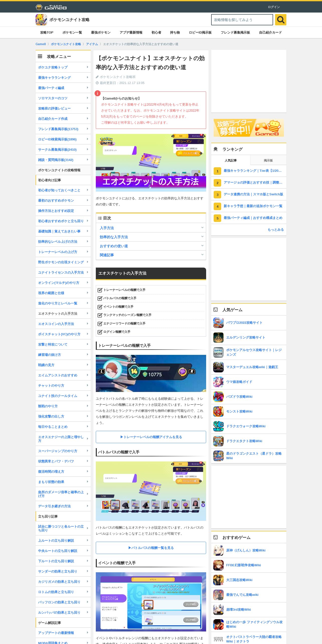This screenshot has height=644, width=322.
Task: Click the yellow search magnifier button
Action: pyautogui.click(x=281, y=20)
